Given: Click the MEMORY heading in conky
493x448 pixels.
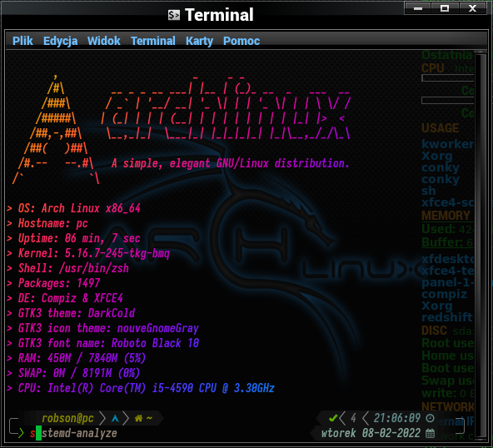Looking at the screenshot, I should point(446,216).
